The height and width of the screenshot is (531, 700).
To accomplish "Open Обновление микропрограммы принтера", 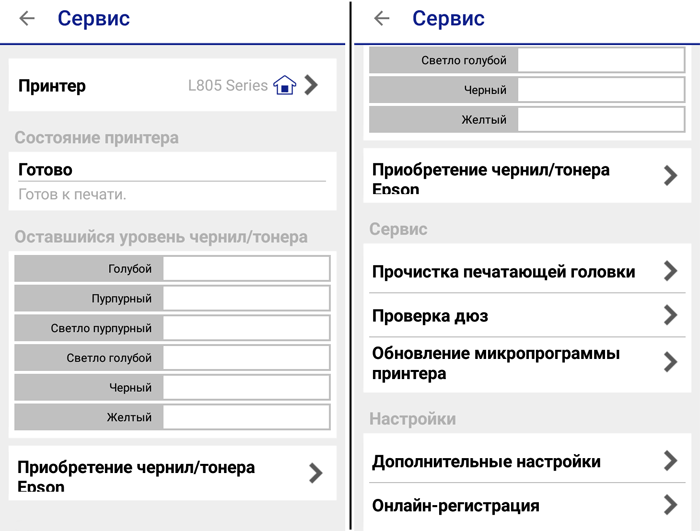I will point(496,363).
